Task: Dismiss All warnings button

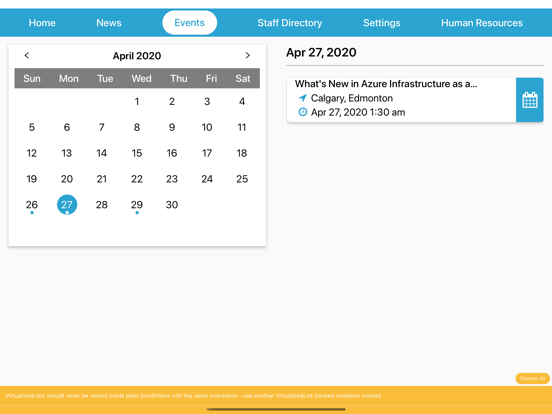Action: tap(532, 378)
